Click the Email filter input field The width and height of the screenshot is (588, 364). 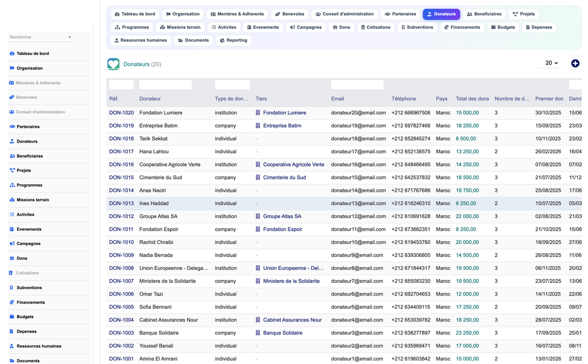coord(357,85)
